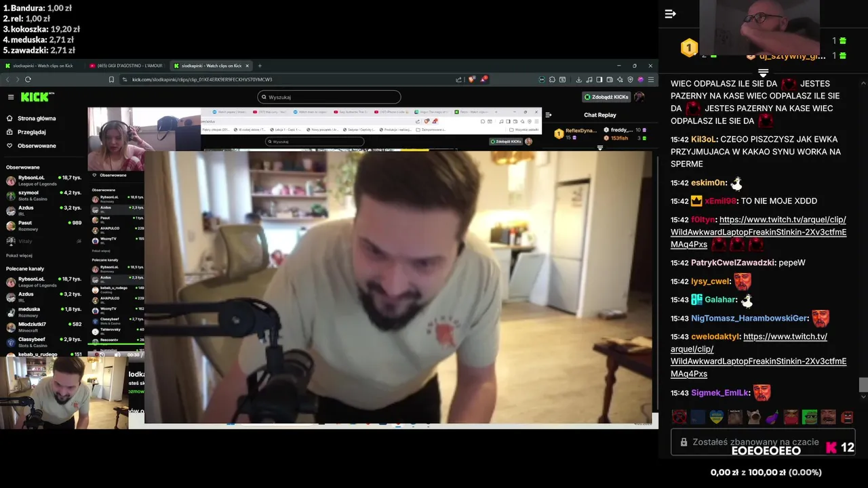Screen dimensions: 868x488
Task: Pick the angry red face emote
Action: [847, 417]
